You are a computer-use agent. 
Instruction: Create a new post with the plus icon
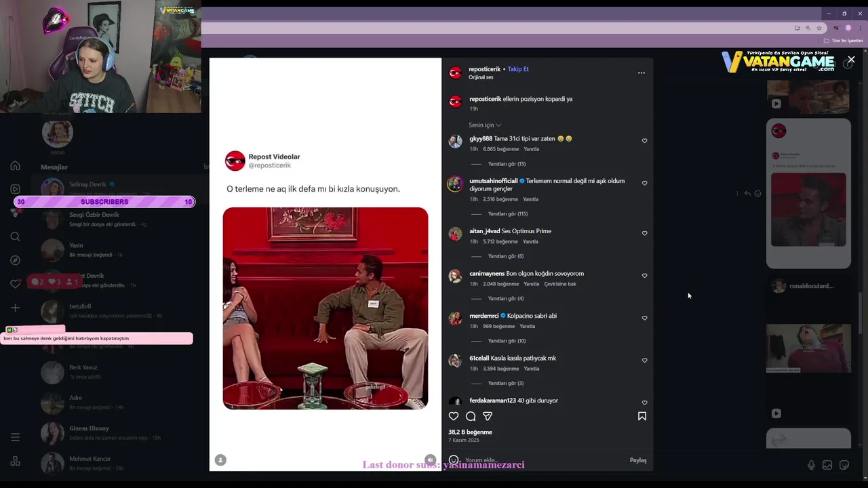[15, 308]
